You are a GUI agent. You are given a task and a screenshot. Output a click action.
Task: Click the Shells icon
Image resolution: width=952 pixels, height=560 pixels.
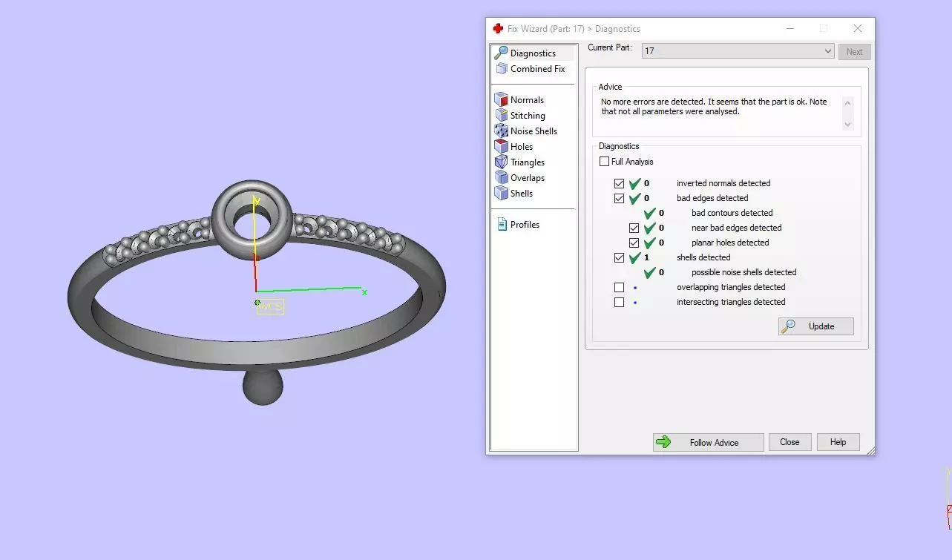pyautogui.click(x=501, y=194)
